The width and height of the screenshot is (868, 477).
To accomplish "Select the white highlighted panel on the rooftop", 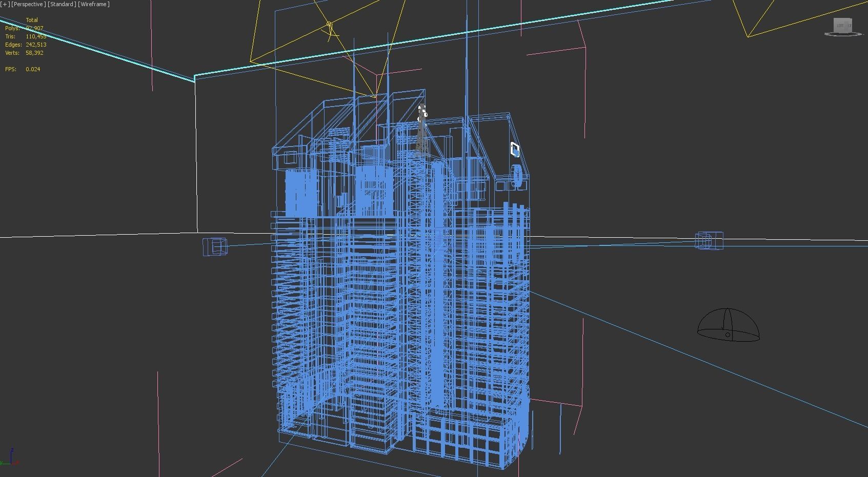I will (x=515, y=150).
